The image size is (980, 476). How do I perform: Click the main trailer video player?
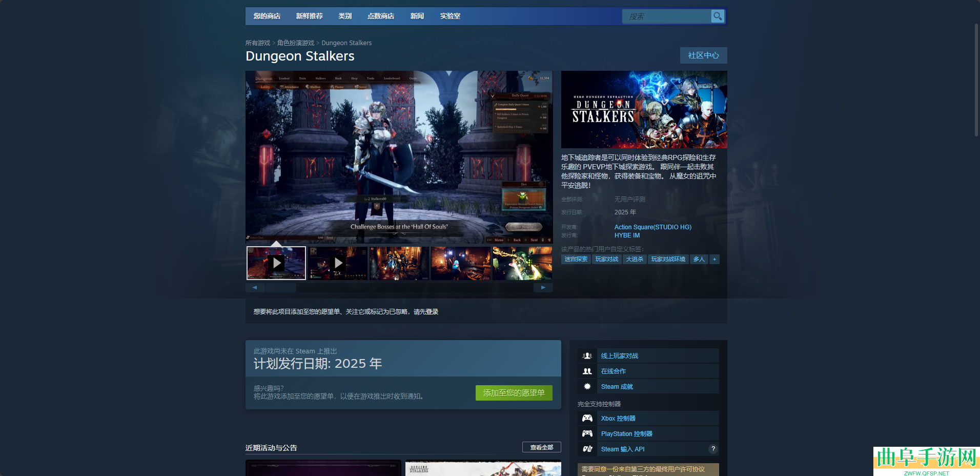399,157
